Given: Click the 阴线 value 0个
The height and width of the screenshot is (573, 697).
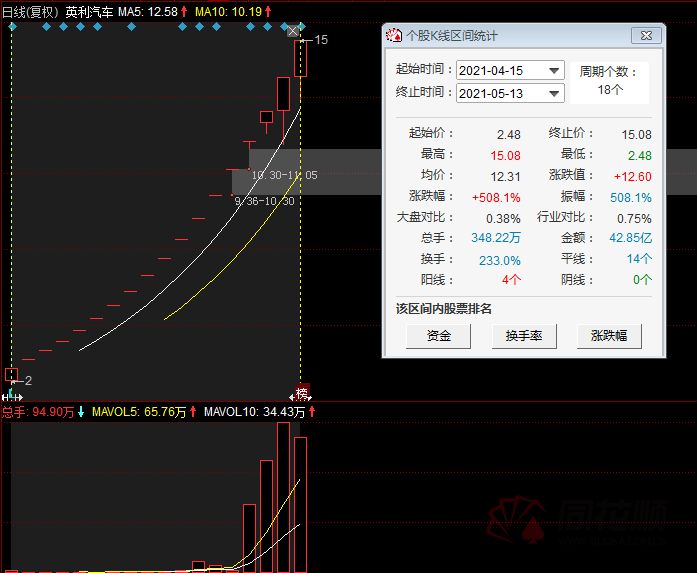Looking at the screenshot, I should click(x=642, y=280).
